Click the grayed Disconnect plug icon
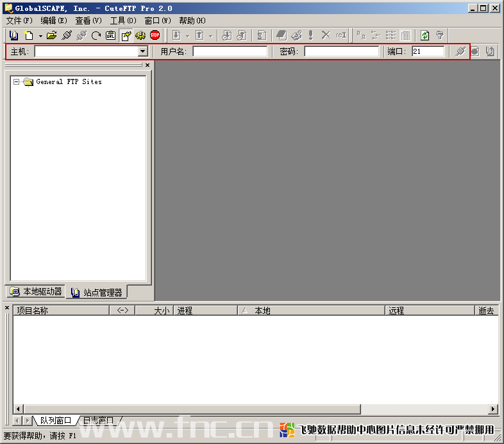504x444 pixels. (x=81, y=35)
